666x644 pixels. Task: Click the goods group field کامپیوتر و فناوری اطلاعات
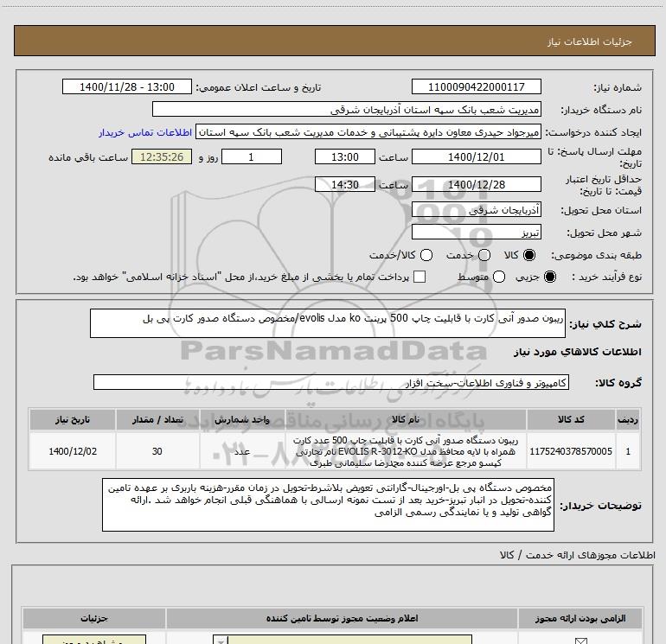(331, 382)
